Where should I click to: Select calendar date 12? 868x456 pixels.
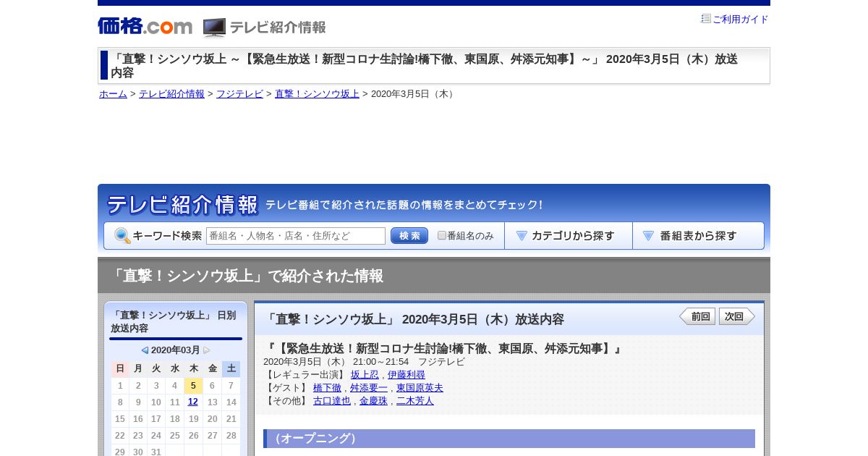pos(193,402)
